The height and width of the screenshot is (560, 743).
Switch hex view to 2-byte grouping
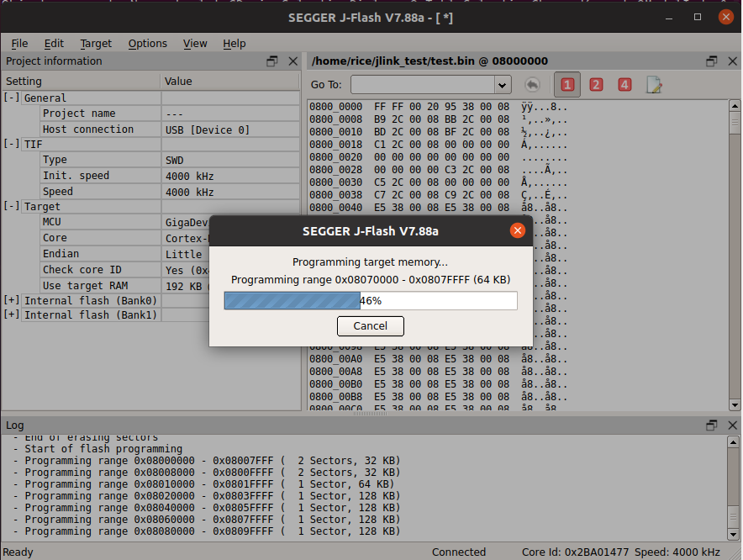tap(596, 85)
